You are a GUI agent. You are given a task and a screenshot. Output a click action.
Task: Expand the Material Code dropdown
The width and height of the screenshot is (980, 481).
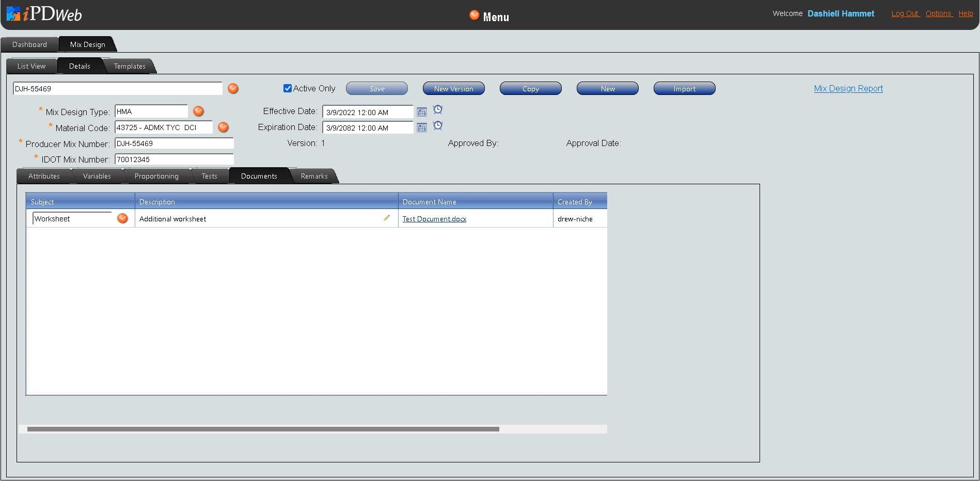pyautogui.click(x=223, y=127)
